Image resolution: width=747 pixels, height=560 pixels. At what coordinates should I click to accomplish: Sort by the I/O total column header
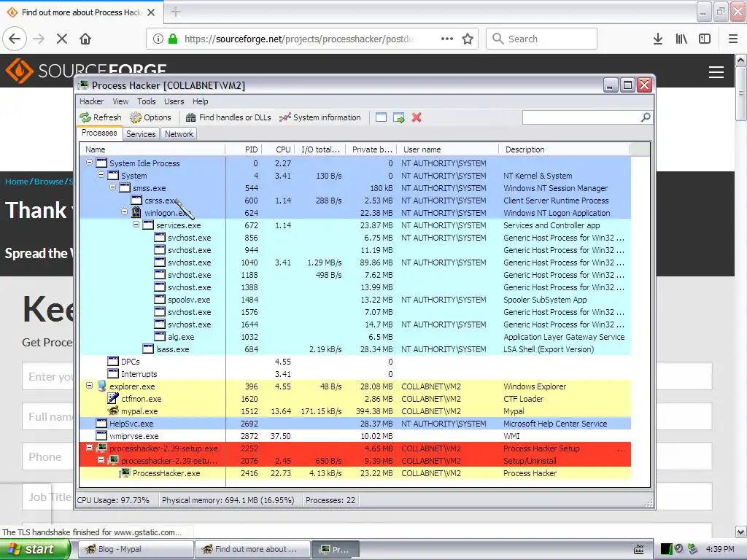[320, 149]
